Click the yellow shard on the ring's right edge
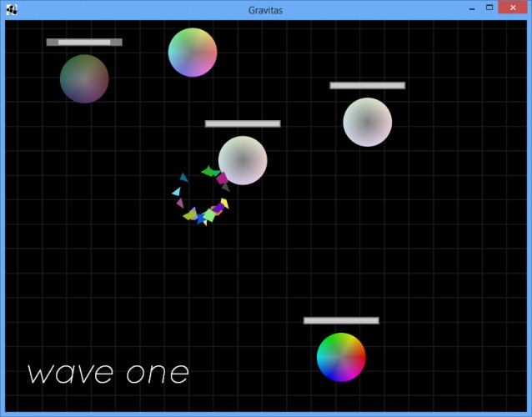This screenshot has width=532, height=417. pos(225,203)
